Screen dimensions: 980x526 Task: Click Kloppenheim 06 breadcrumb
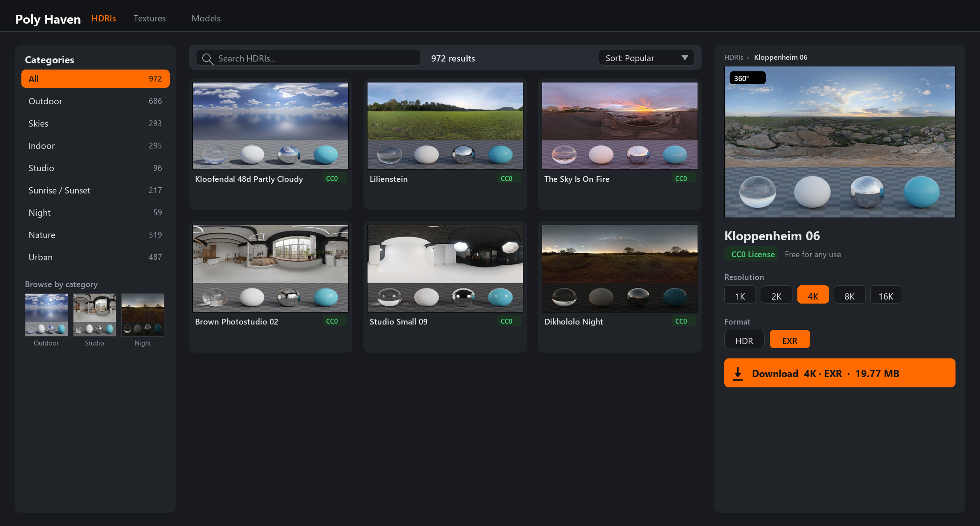tap(780, 57)
